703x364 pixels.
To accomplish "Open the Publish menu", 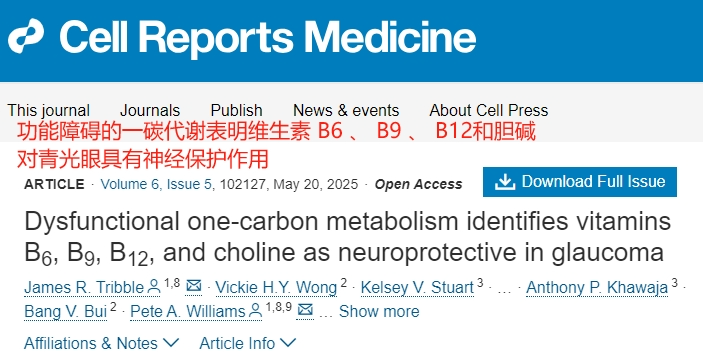I will tap(236, 110).
